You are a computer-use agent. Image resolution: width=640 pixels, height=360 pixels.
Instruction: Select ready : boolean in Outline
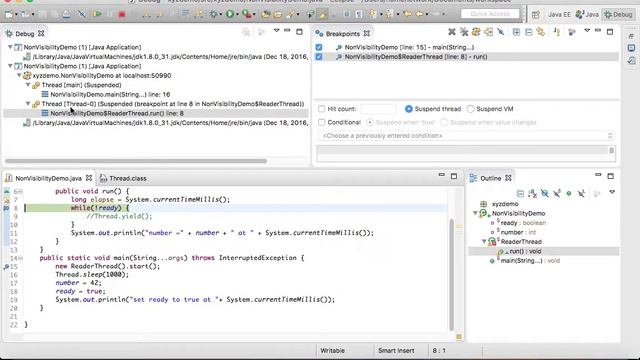pyautogui.click(x=523, y=223)
